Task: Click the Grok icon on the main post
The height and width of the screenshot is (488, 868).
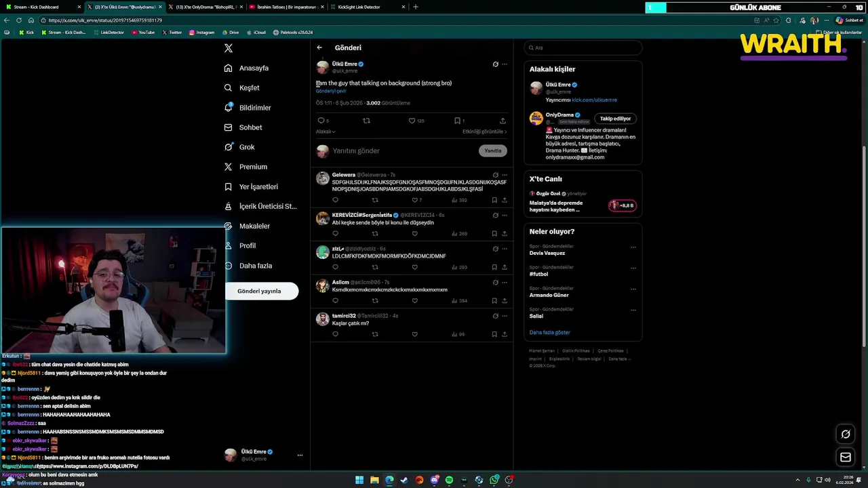Action: click(495, 64)
